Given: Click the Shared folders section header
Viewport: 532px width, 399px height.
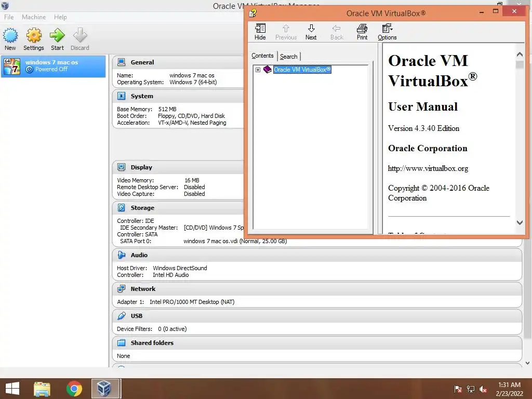Looking at the screenshot, I should point(317,343).
